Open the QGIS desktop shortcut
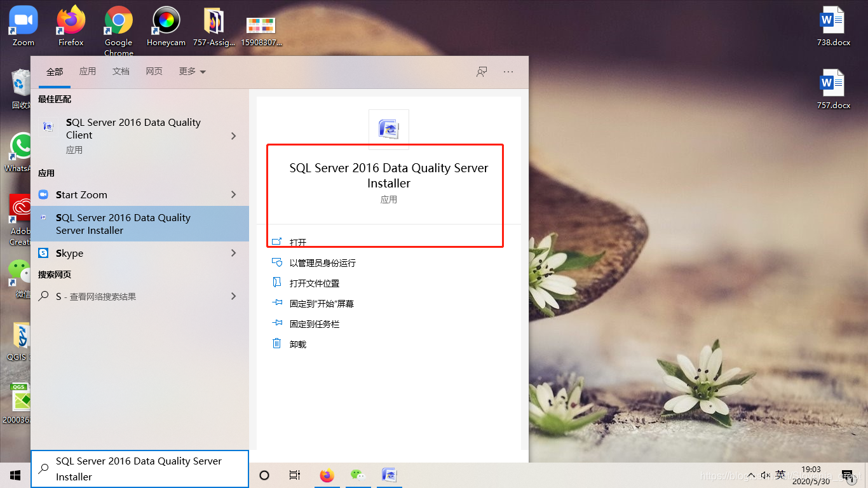 [x=21, y=342]
